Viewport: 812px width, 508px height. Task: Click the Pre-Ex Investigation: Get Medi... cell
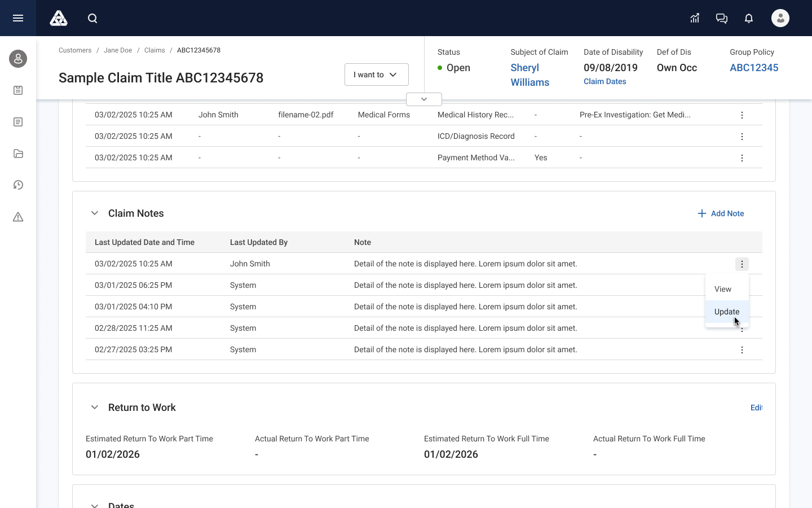pyautogui.click(x=635, y=115)
